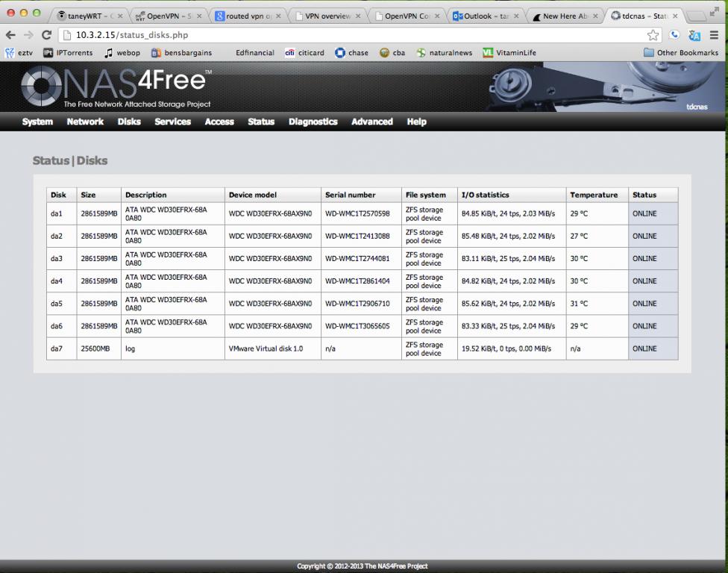Open the Advanced menu
Screen dimensions: 728x573
[x=372, y=122]
